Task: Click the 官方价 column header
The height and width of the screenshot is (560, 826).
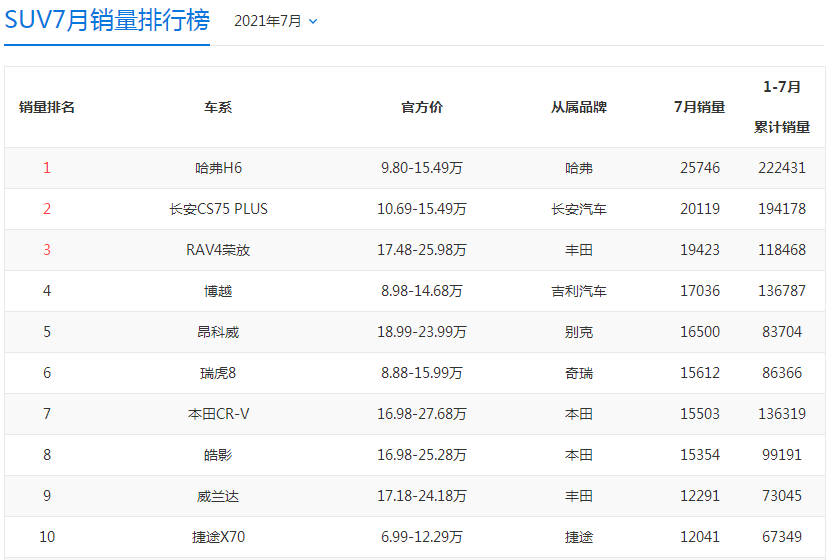Action: point(422,107)
